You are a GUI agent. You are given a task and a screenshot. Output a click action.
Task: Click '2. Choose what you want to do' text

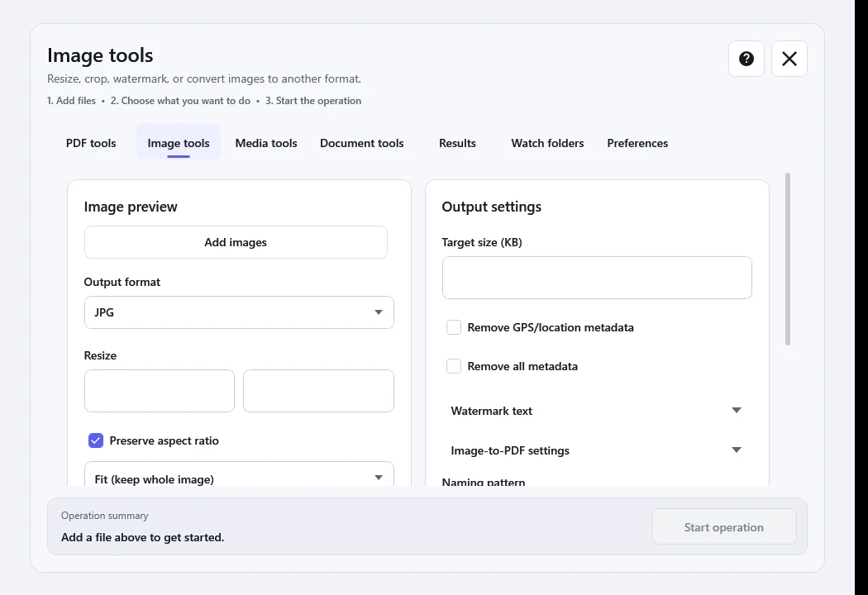click(180, 101)
